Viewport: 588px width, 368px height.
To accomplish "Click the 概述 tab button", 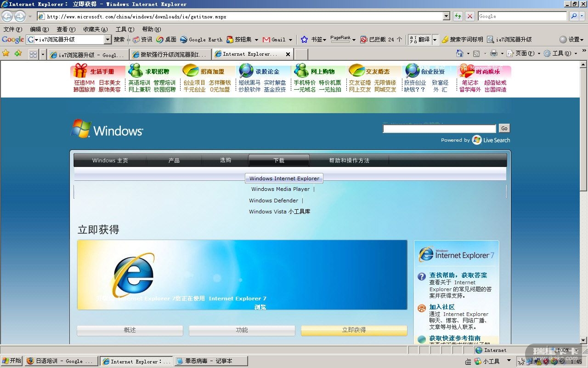I will (x=130, y=330).
